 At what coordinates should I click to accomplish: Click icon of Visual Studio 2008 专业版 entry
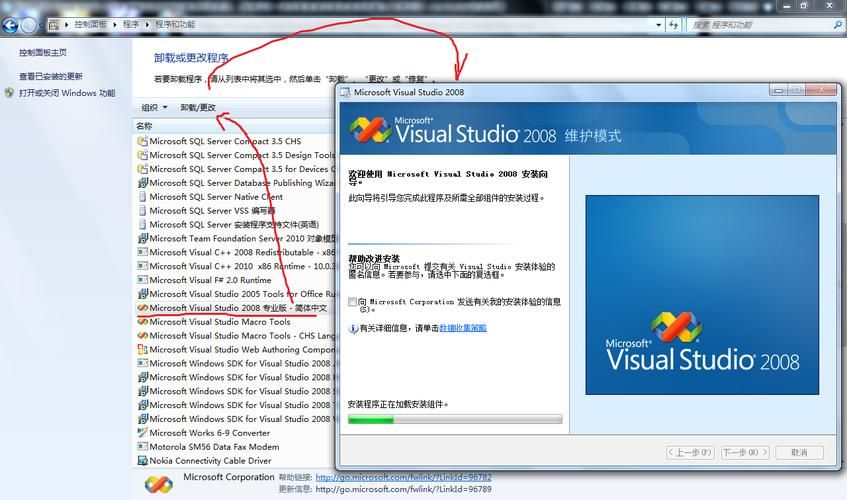point(143,308)
